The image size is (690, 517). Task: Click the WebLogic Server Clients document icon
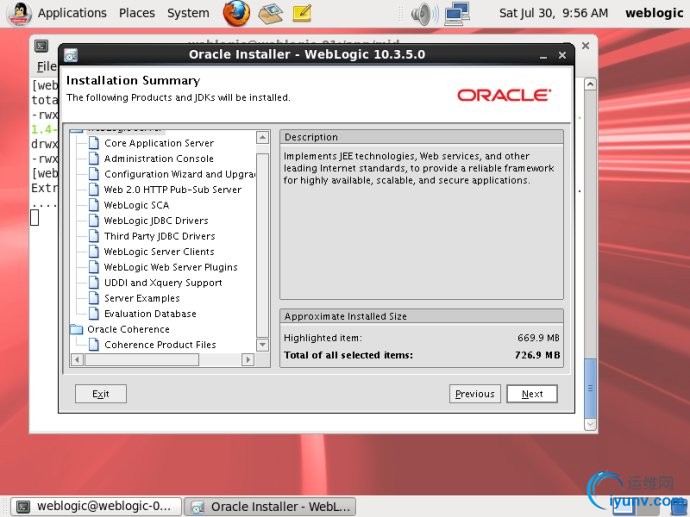click(93, 251)
